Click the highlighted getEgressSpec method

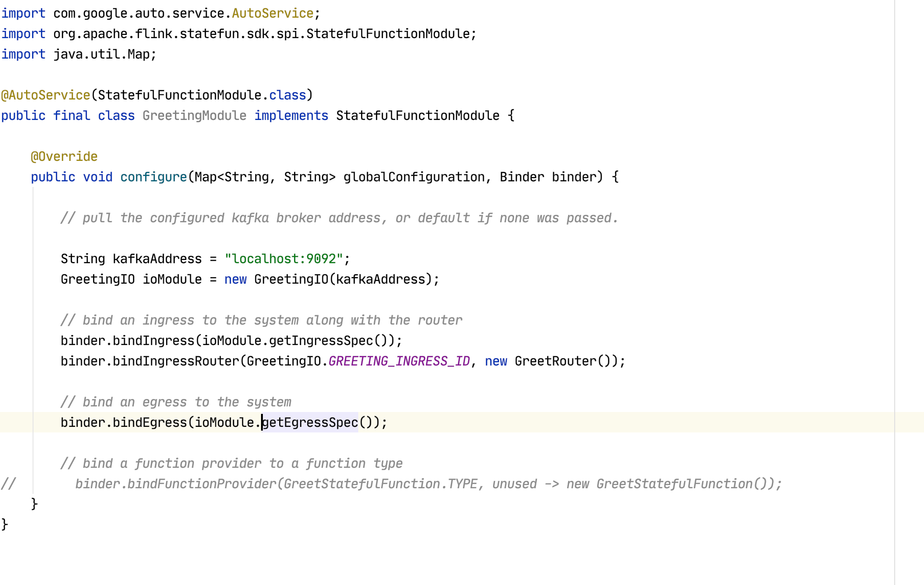(x=310, y=423)
